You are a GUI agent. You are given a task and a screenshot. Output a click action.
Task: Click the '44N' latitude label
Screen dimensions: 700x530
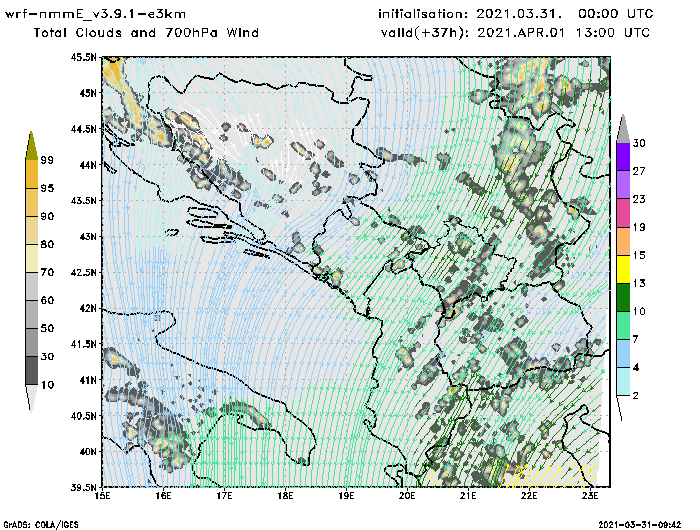(x=88, y=165)
